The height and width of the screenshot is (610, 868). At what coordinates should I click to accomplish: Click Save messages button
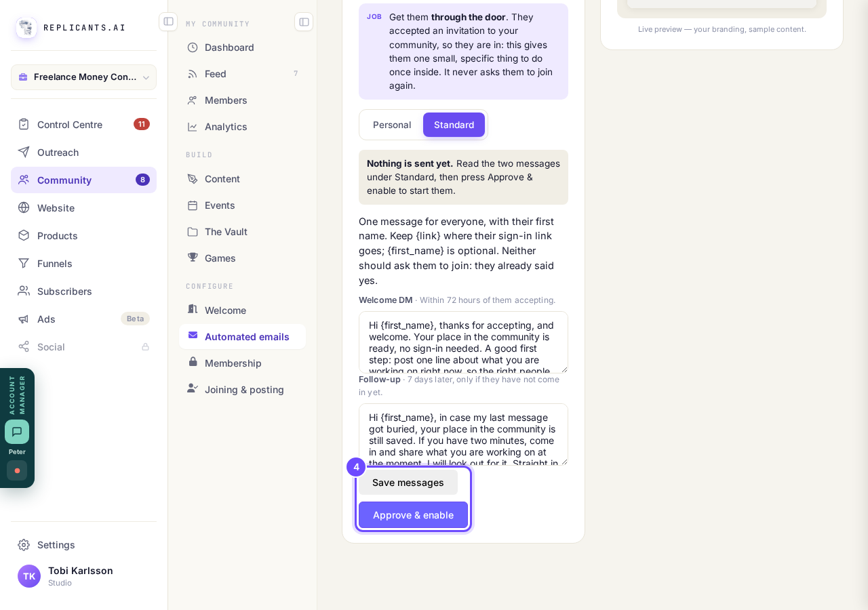(x=408, y=483)
